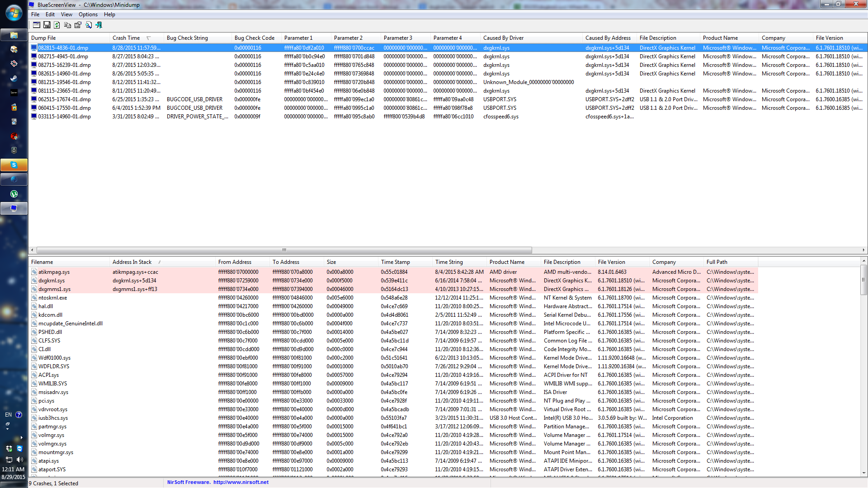Open the Edit menu

(50, 14)
